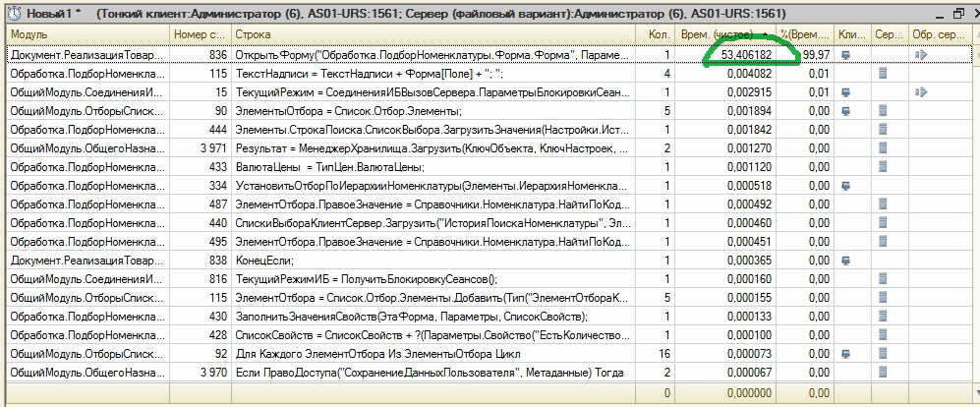Click server call arrow in ТекущийРежим line 15 row
This screenshot has height=407, width=980.
click(921, 92)
